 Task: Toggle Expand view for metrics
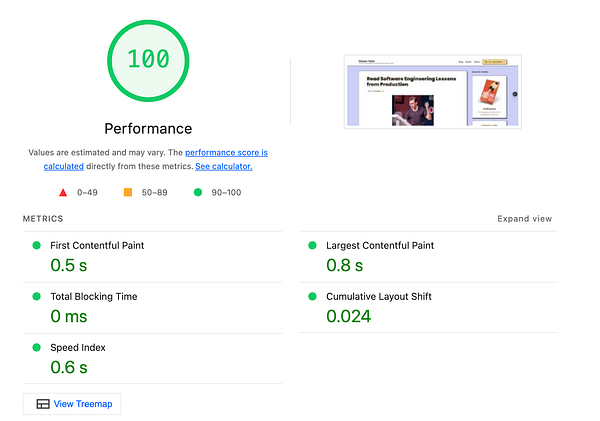(525, 219)
